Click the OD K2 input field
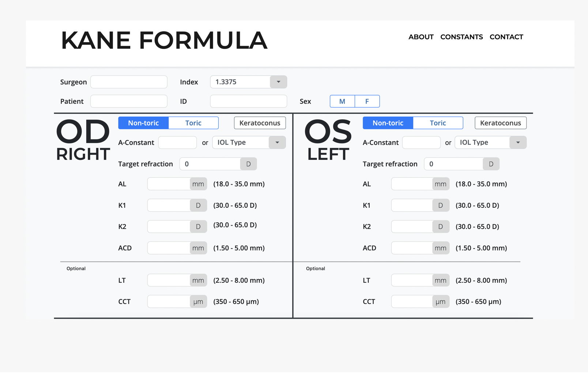Viewport: 588px width, 379px height. 169,226
